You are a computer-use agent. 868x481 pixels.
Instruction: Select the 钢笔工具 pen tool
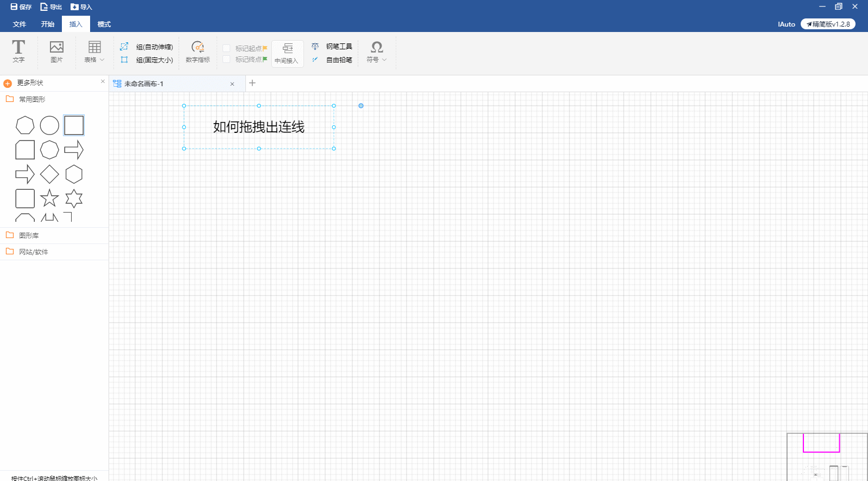[333, 47]
